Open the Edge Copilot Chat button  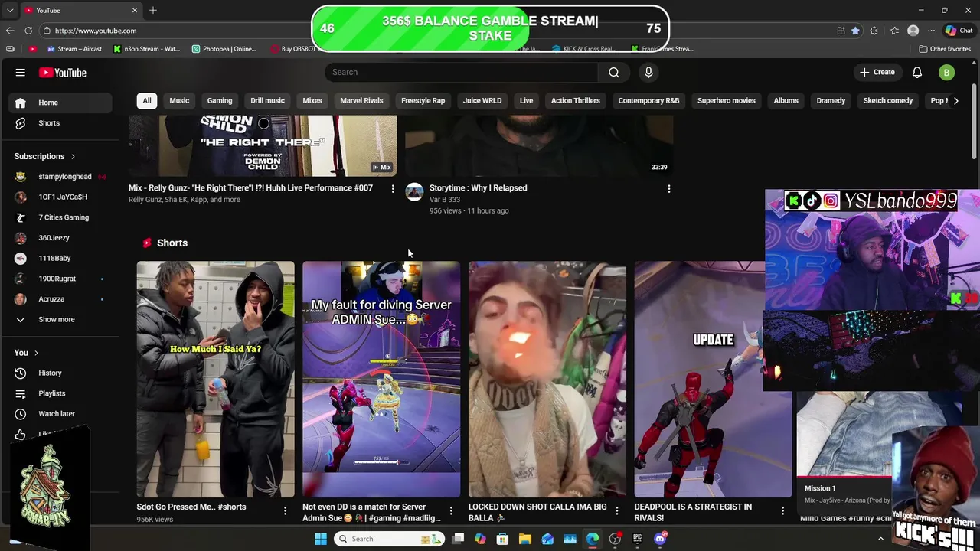click(959, 31)
